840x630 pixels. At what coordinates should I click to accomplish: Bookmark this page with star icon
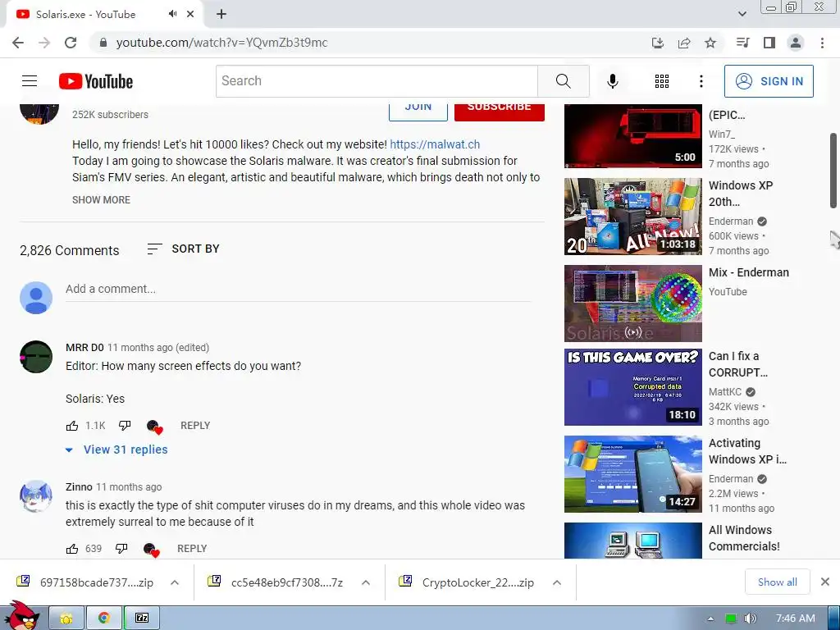tap(710, 43)
